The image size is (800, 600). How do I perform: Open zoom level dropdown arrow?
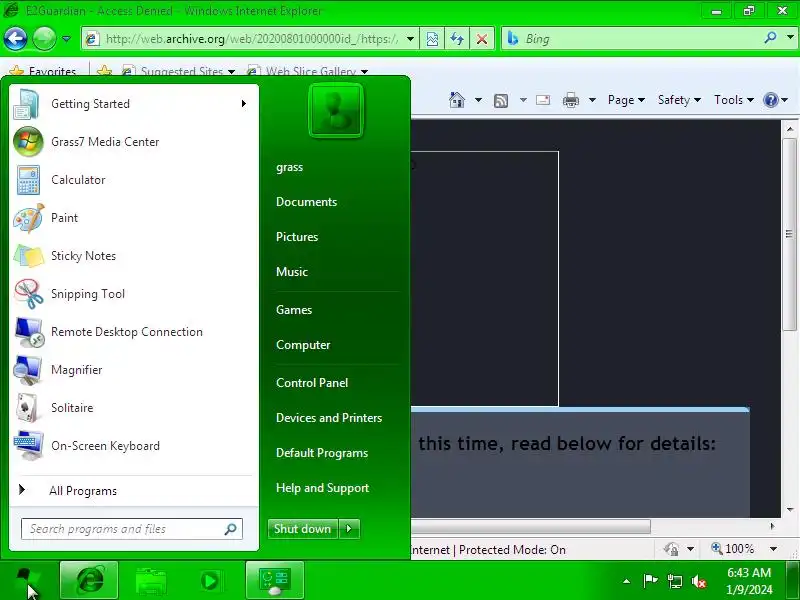coord(773,549)
